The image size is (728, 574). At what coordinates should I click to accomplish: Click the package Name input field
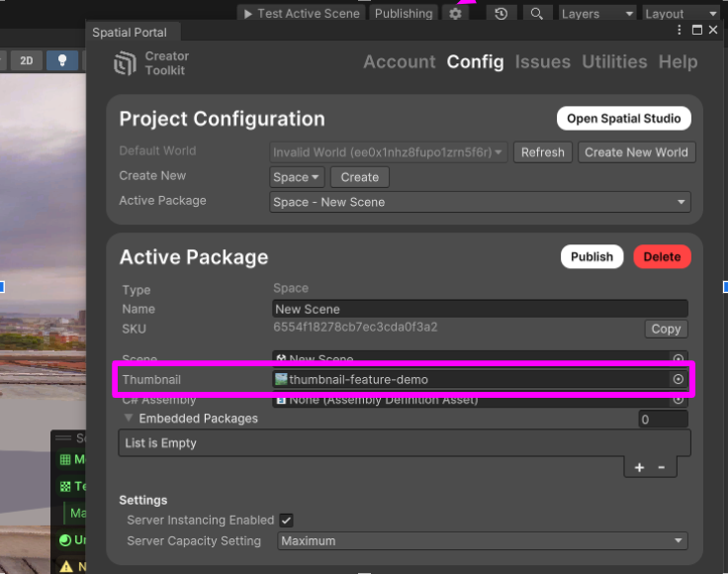tap(480, 309)
